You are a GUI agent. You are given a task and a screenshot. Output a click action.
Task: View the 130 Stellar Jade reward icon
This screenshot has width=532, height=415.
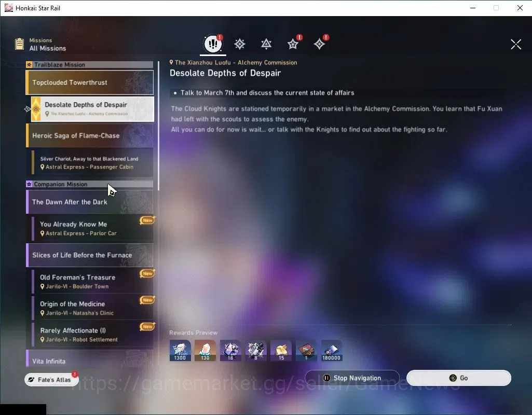point(205,351)
